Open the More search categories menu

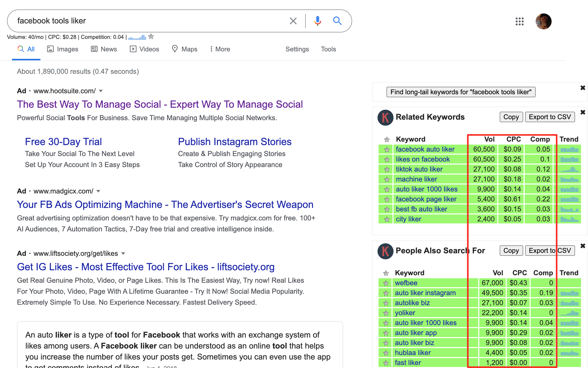220,49
